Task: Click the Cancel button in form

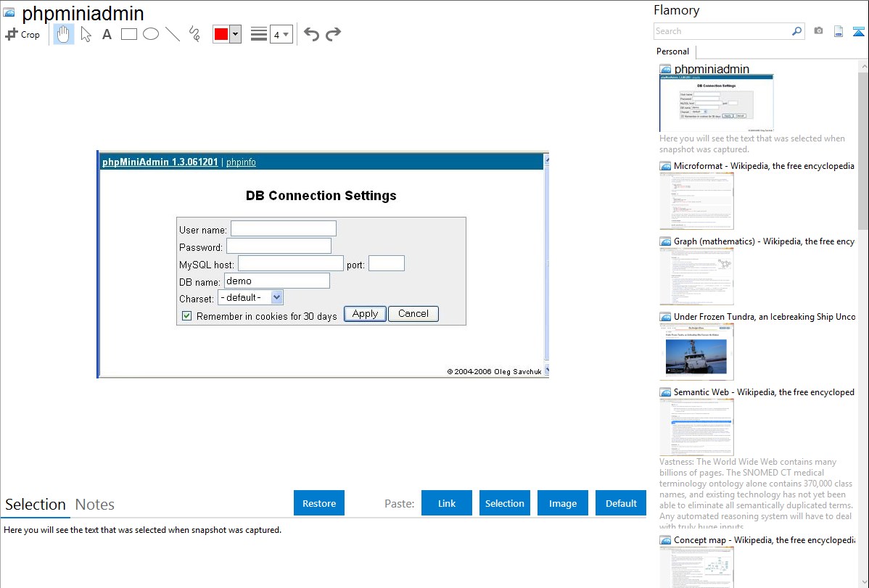Action: tap(413, 314)
